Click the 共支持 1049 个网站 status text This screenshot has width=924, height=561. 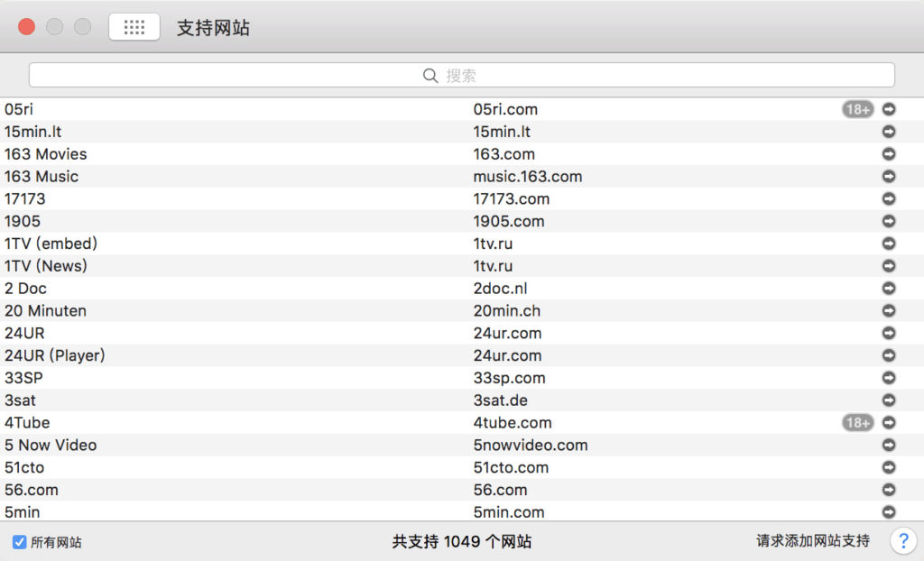(462, 541)
